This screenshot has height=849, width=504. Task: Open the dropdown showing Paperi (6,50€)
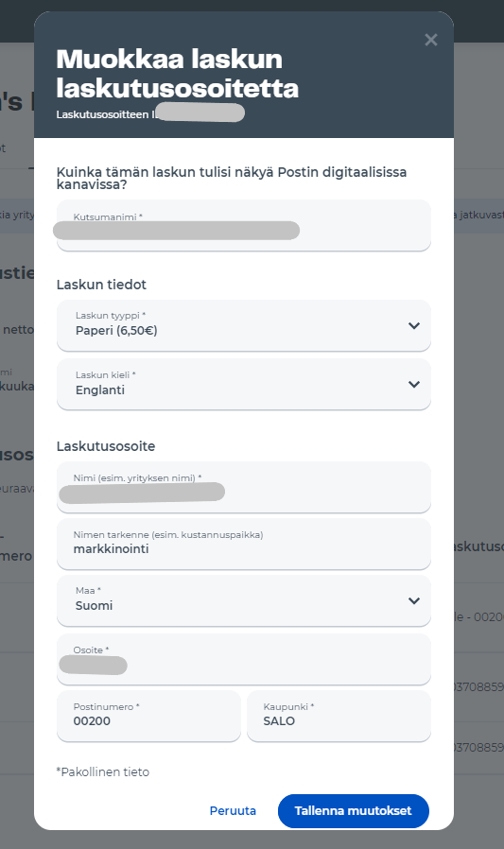pos(244,325)
